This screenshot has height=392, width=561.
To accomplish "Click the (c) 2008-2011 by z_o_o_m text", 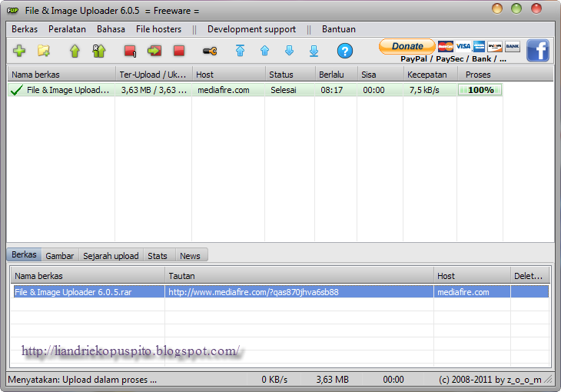I will pyautogui.click(x=490, y=380).
